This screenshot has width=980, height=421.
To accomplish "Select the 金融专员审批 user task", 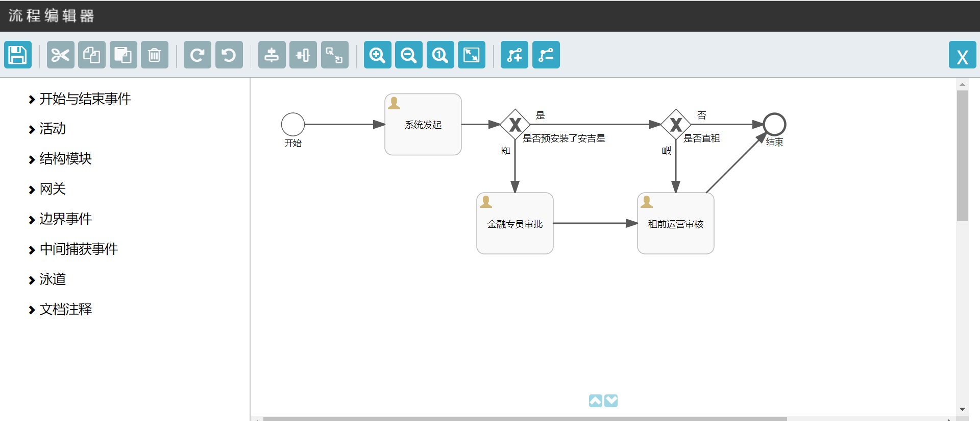I will coord(515,223).
